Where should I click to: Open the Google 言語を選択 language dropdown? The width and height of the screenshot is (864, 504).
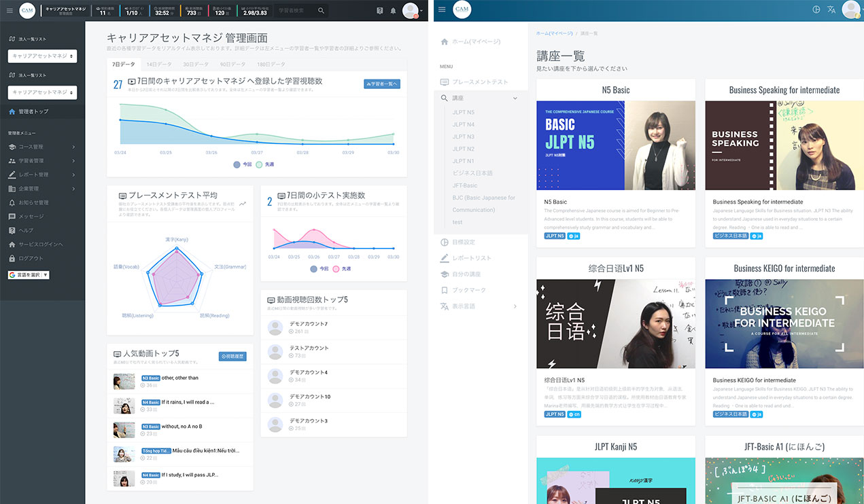click(29, 275)
